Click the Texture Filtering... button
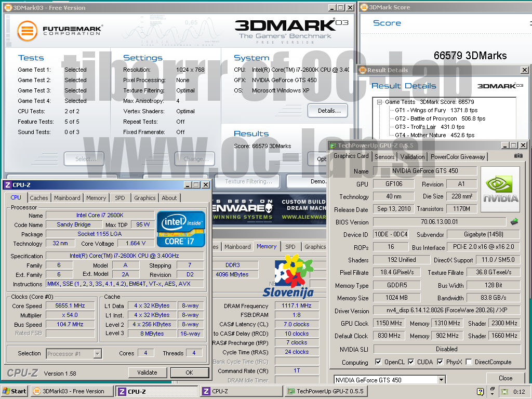Image resolution: width=532 pixels, height=399 pixels. point(248,181)
